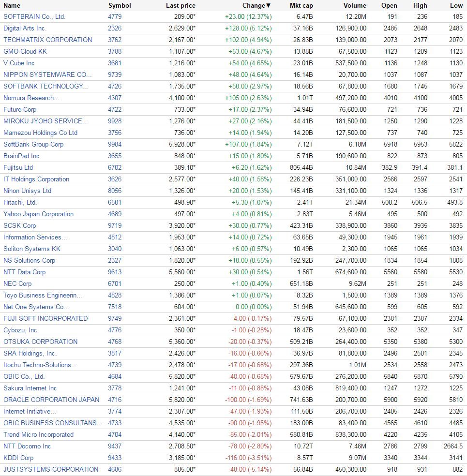Open Nihon Unisys Ltd link

coord(27,191)
